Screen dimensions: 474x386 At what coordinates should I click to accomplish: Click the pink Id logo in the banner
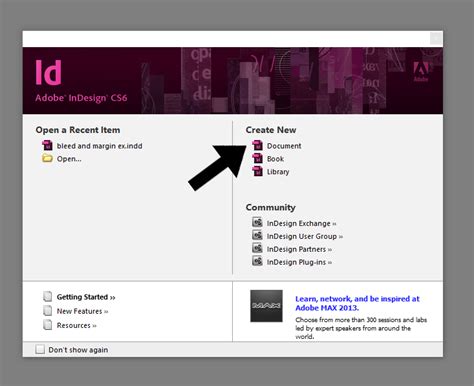pos(49,72)
